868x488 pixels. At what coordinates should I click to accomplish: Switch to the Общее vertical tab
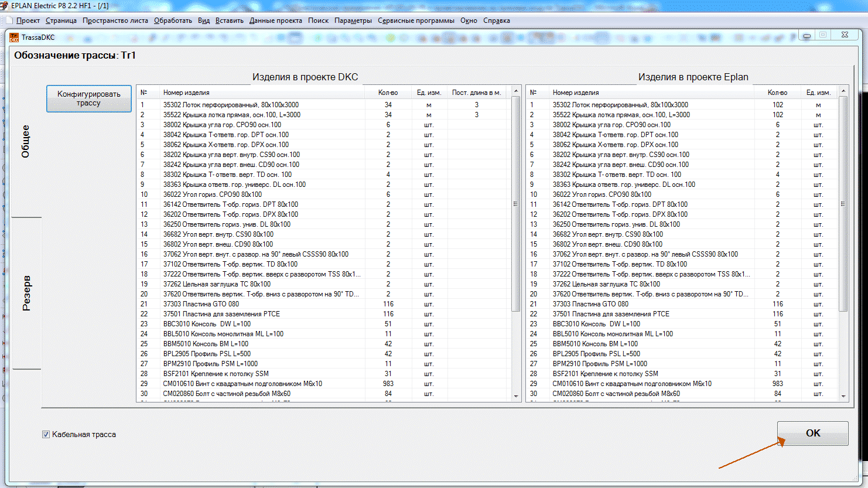tap(26, 141)
